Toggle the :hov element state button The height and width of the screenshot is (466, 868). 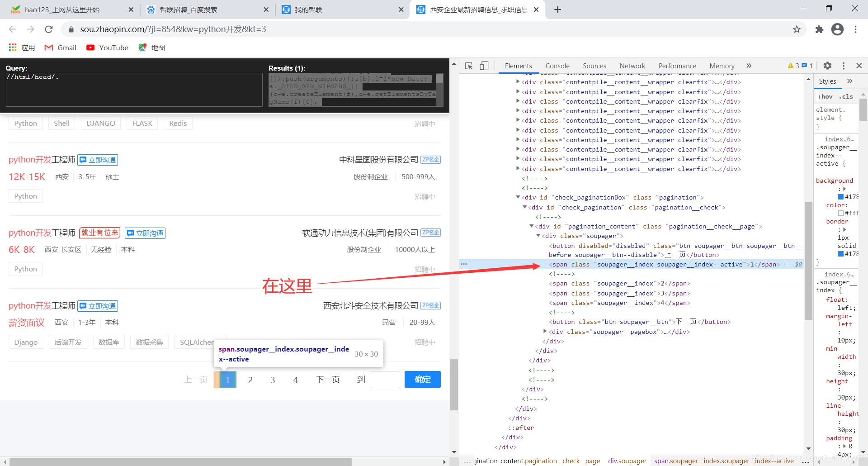click(x=825, y=96)
